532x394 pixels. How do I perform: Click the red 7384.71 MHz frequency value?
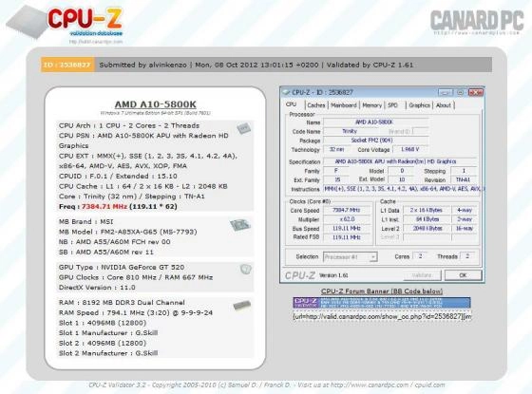pos(104,207)
